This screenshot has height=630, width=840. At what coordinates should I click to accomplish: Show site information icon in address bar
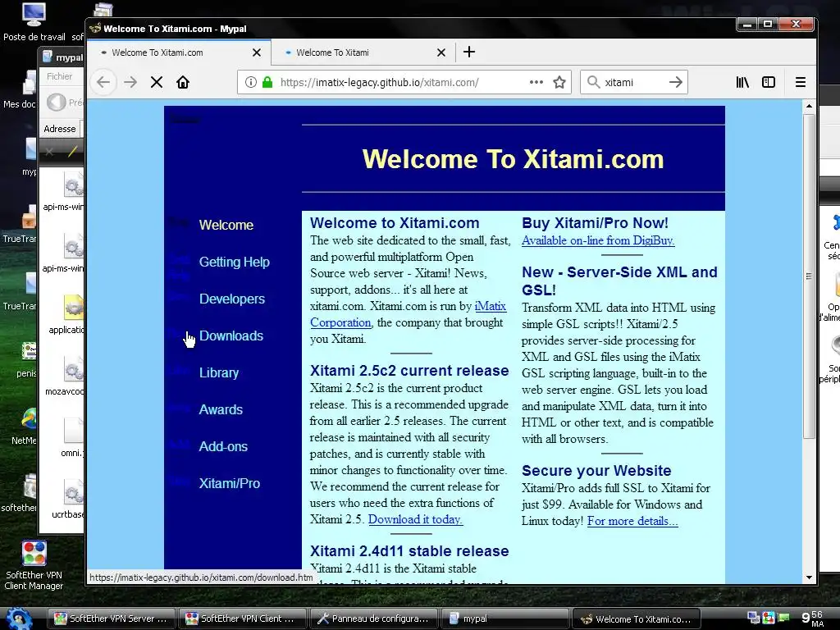tap(251, 82)
